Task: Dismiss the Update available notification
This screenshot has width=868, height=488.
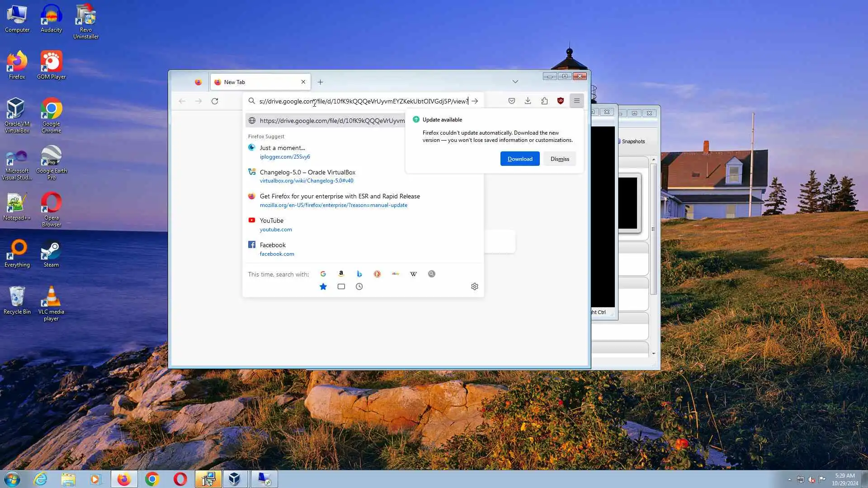Action: click(559, 159)
